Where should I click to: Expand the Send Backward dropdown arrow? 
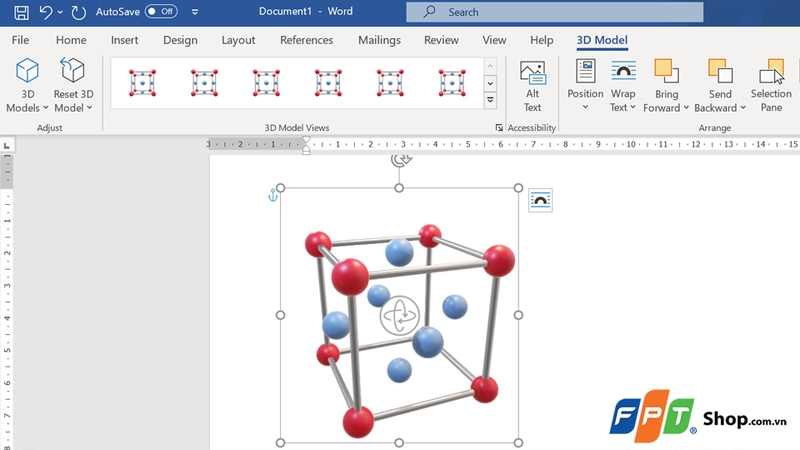tap(743, 108)
